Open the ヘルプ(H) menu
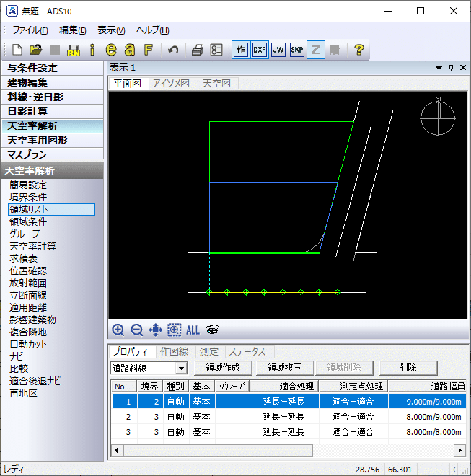The width and height of the screenshot is (471, 476). (152, 30)
